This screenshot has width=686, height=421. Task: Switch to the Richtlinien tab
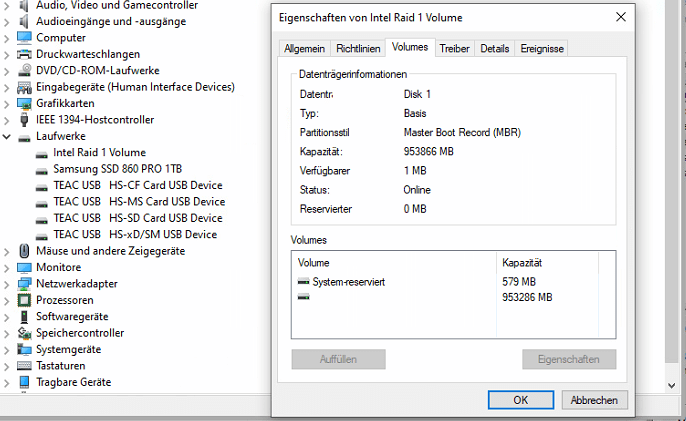click(358, 49)
